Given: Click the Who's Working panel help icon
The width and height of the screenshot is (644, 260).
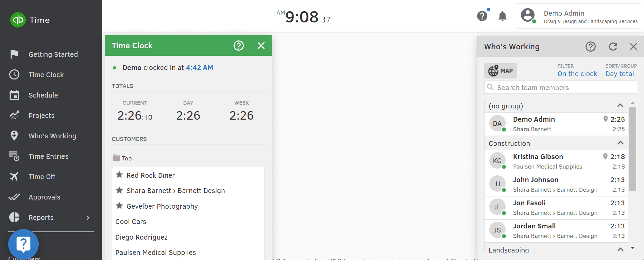Looking at the screenshot, I should click(591, 47).
